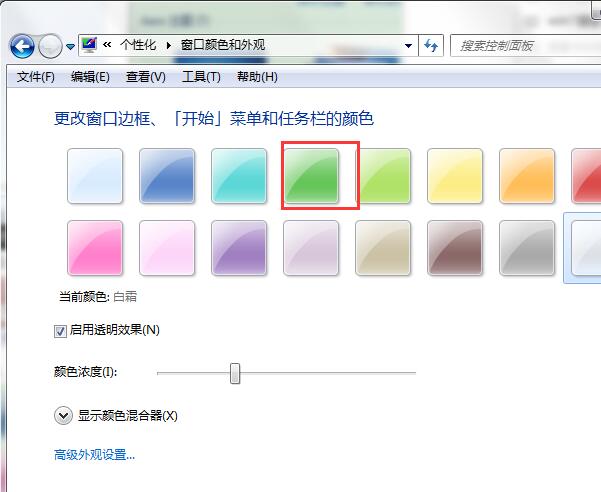
Task: Open the address bar history dropdown
Action: pyautogui.click(x=409, y=46)
